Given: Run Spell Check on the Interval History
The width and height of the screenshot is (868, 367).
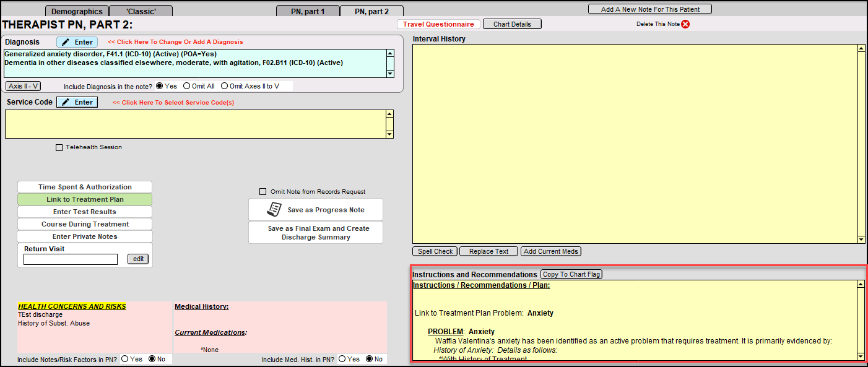Looking at the screenshot, I should [x=434, y=251].
